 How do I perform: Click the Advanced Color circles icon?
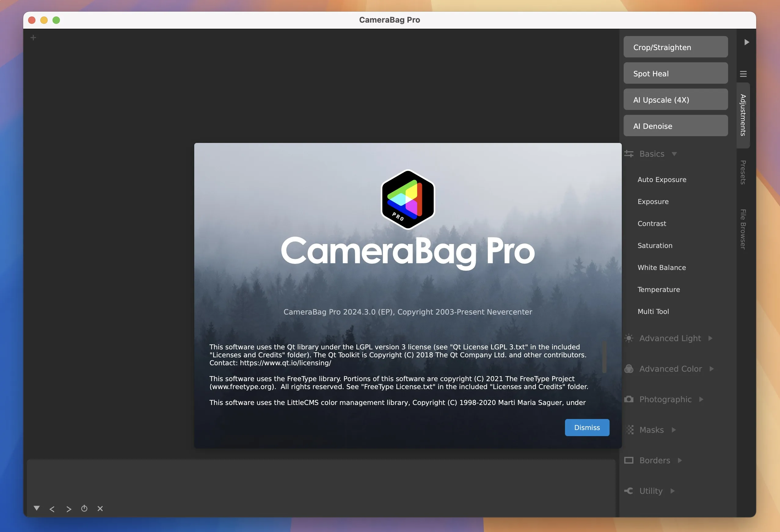pyautogui.click(x=629, y=369)
